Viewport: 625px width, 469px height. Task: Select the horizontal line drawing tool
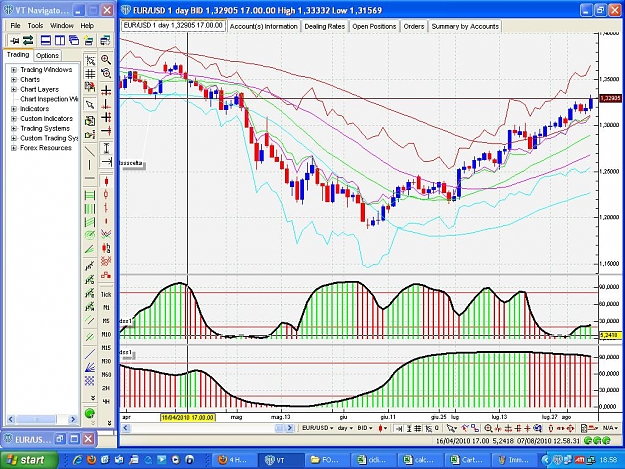(x=90, y=178)
